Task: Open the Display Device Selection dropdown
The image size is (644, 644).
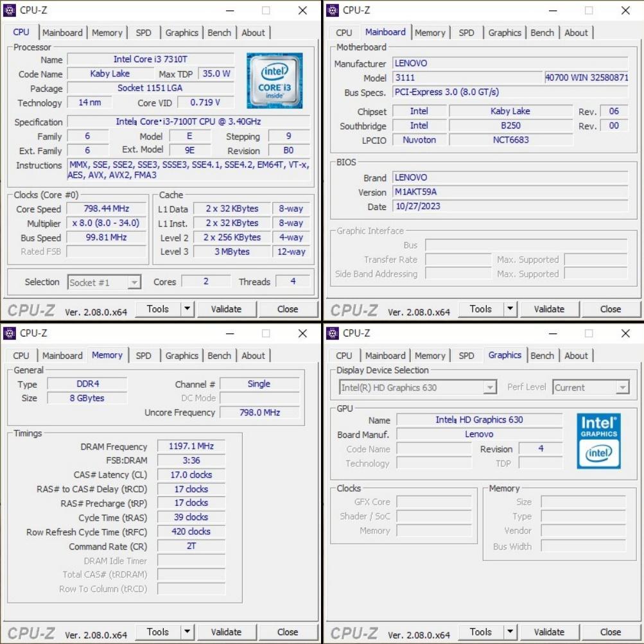Action: [x=490, y=388]
